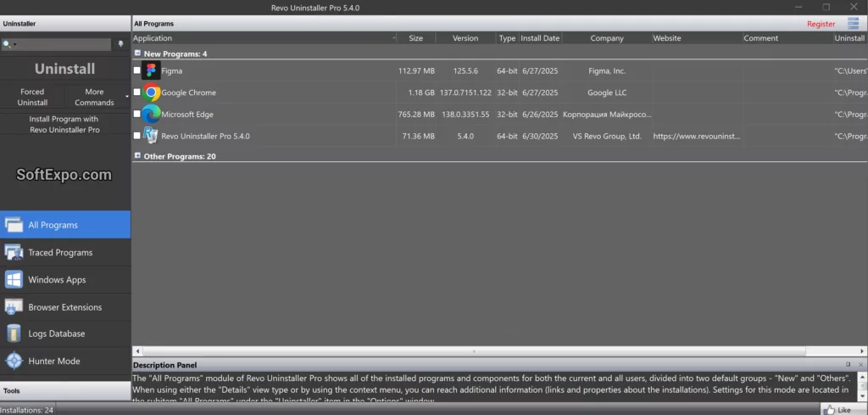Switch to Hunter Mode
The height and width of the screenshot is (415, 868).
click(x=65, y=362)
